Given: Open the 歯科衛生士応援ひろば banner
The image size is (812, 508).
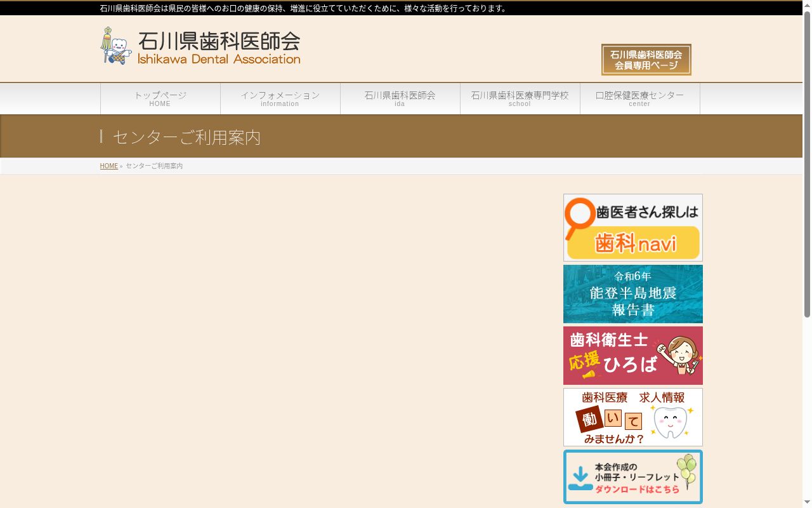Looking at the screenshot, I should [x=632, y=356].
